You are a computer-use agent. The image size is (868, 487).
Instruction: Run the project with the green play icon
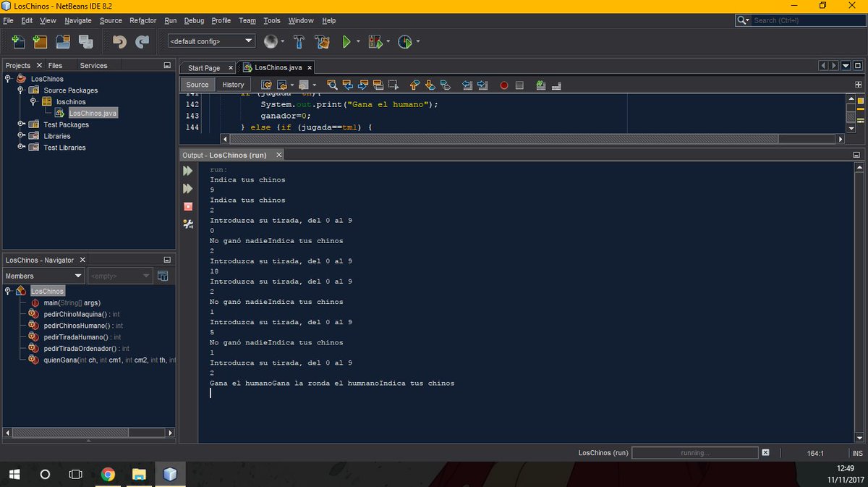point(346,42)
